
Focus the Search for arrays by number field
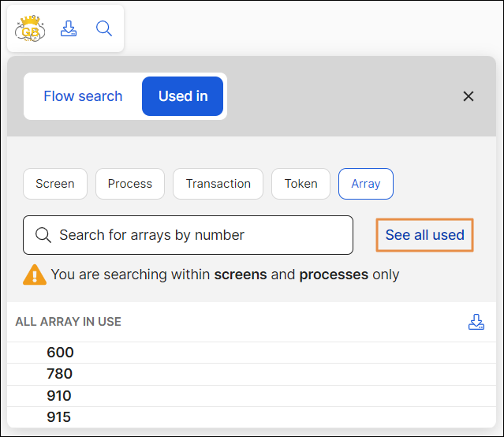tap(197, 235)
